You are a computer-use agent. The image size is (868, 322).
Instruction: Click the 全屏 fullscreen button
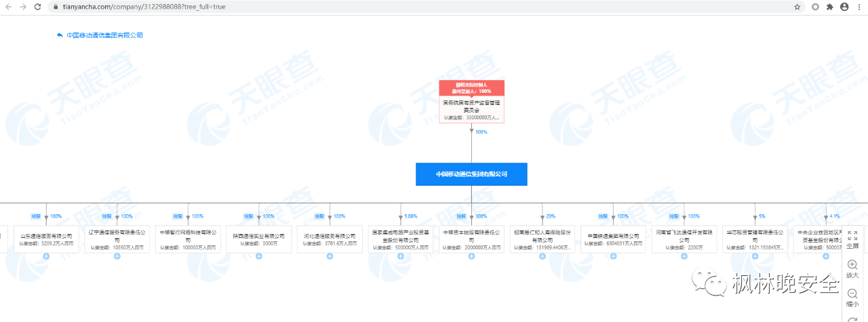pos(852,240)
